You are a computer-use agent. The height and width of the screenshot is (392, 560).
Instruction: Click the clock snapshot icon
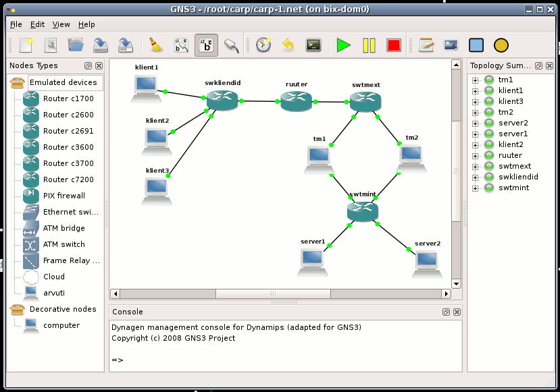click(263, 45)
